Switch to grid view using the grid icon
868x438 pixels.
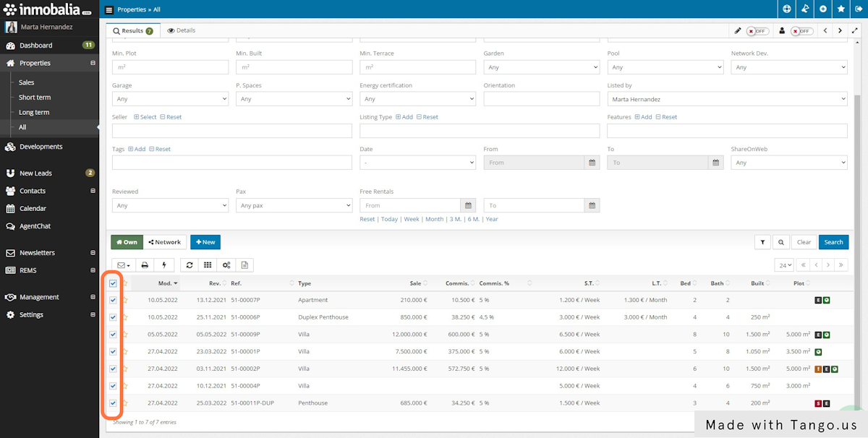(206, 265)
